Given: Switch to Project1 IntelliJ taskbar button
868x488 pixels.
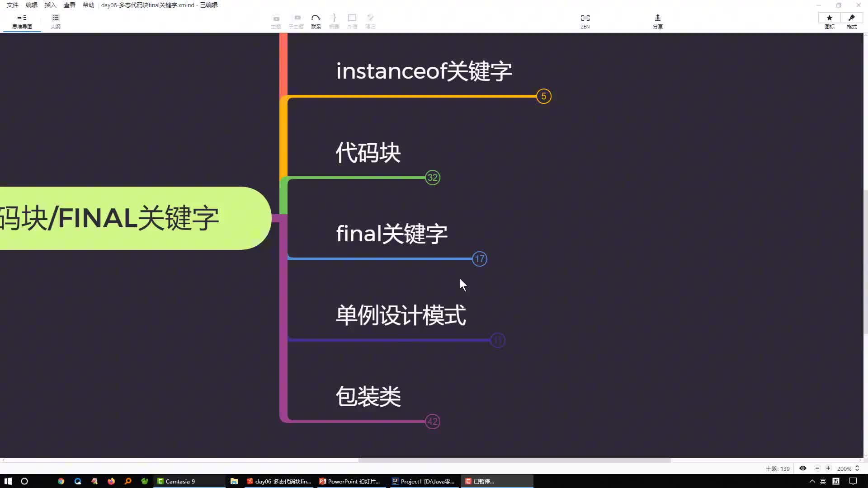Looking at the screenshot, I should click(424, 481).
